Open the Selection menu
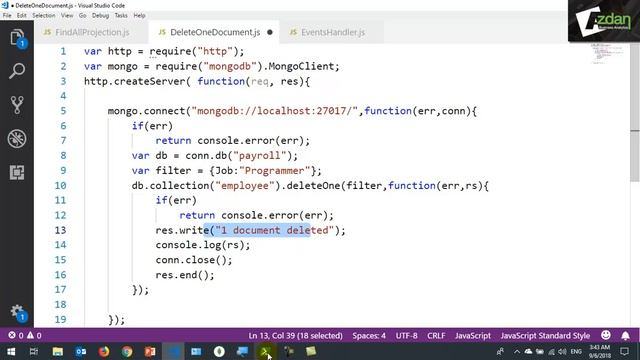This screenshot has height=360, width=640. point(44,16)
